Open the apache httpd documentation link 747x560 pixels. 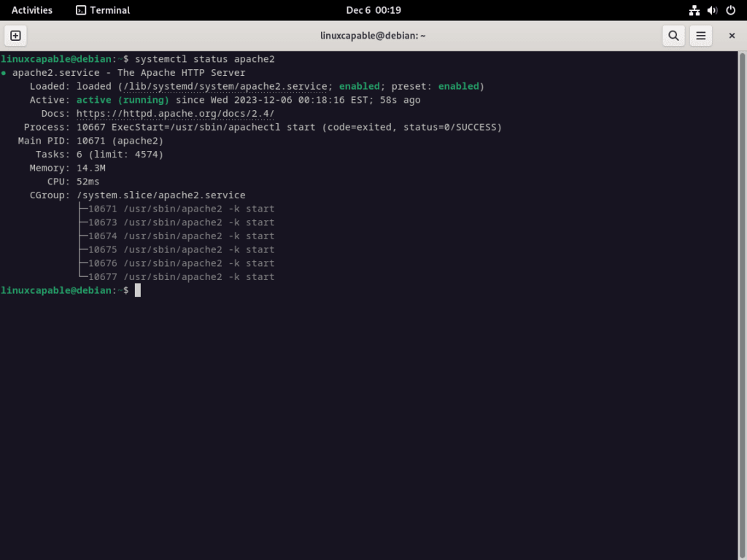point(175,113)
